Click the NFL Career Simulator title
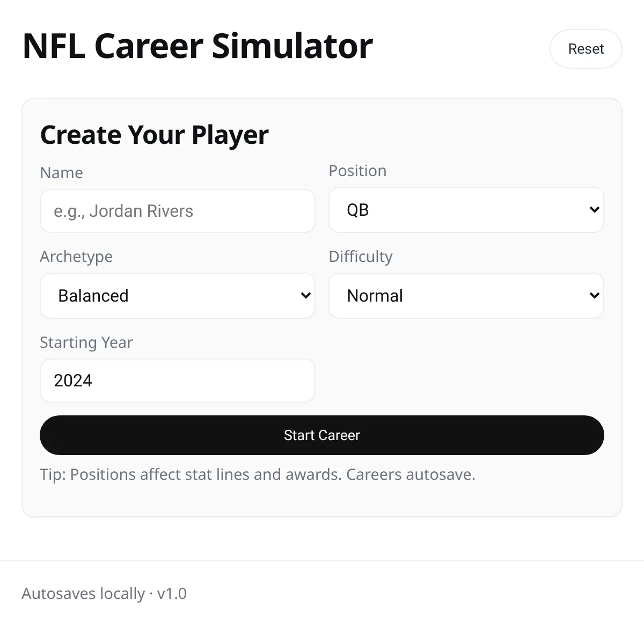 tap(197, 46)
